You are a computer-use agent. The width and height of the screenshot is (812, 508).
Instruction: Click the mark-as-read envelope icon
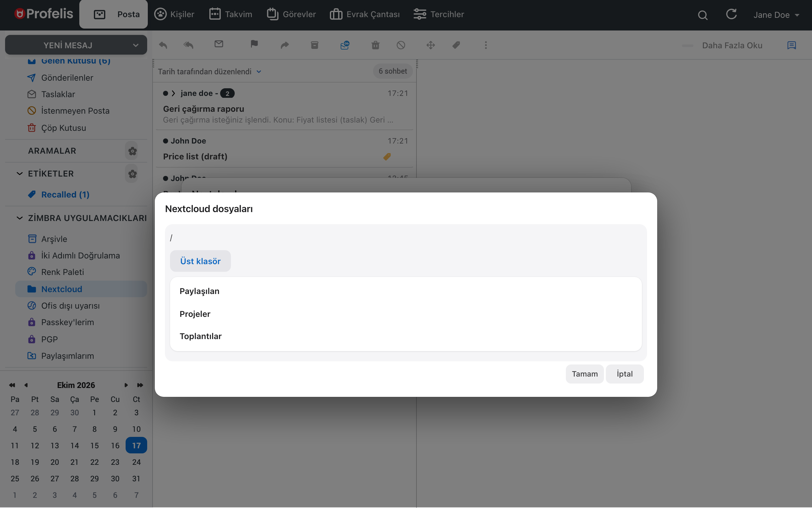coord(219,44)
